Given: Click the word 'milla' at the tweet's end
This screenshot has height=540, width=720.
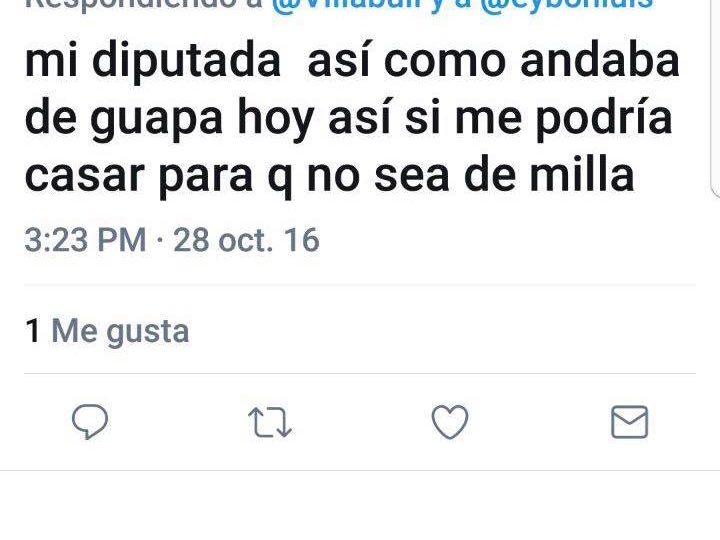Looking at the screenshot, I should point(582,174).
